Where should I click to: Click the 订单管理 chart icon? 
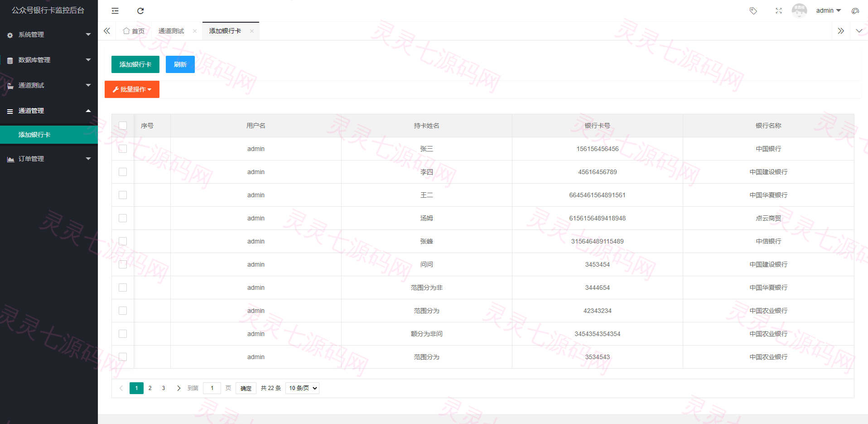(x=10, y=159)
